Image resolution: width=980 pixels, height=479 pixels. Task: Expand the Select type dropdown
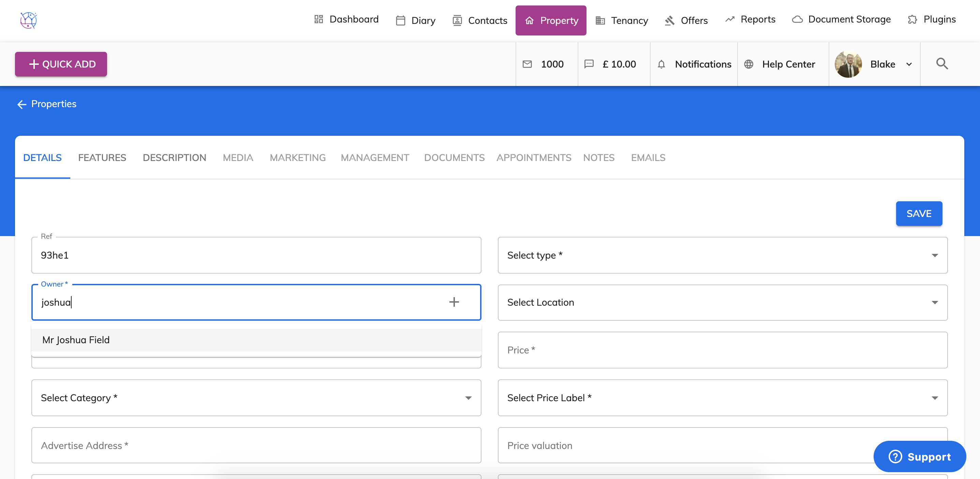(x=934, y=255)
